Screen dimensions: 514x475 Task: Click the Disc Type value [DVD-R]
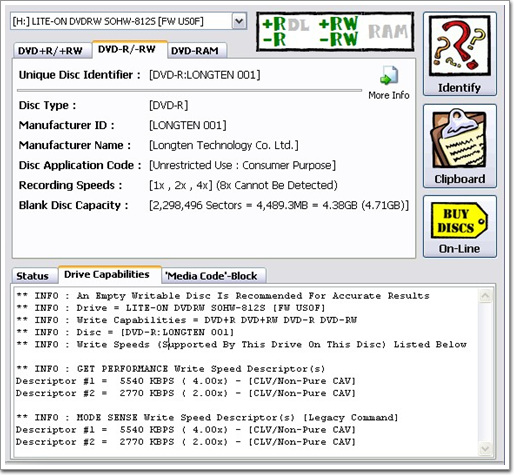[169, 105]
